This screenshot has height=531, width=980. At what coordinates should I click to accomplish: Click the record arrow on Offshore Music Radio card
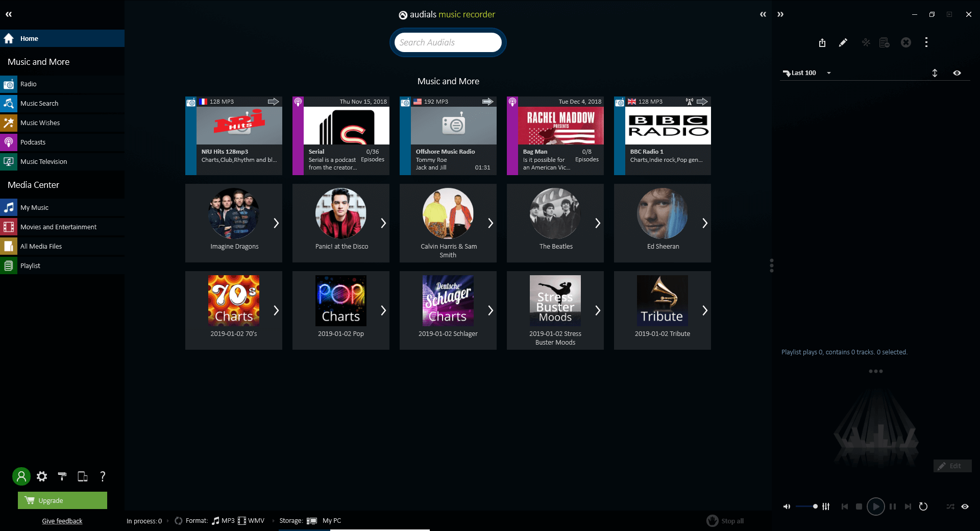tap(488, 102)
